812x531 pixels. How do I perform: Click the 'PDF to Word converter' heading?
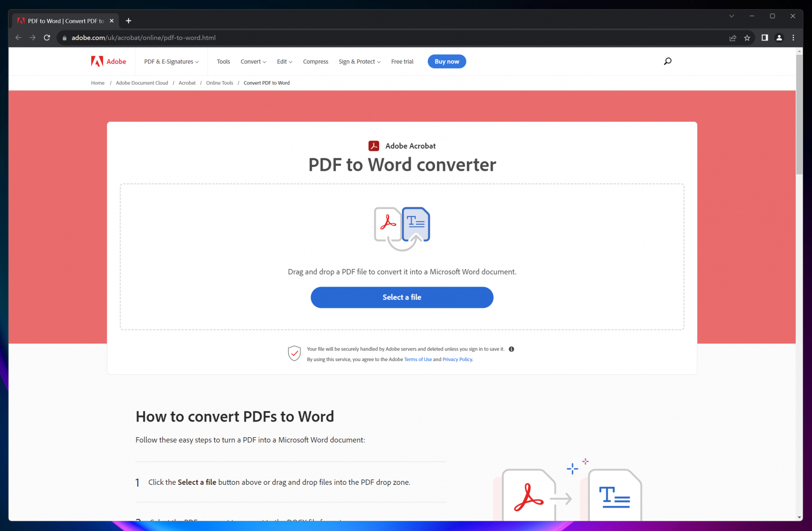click(402, 165)
